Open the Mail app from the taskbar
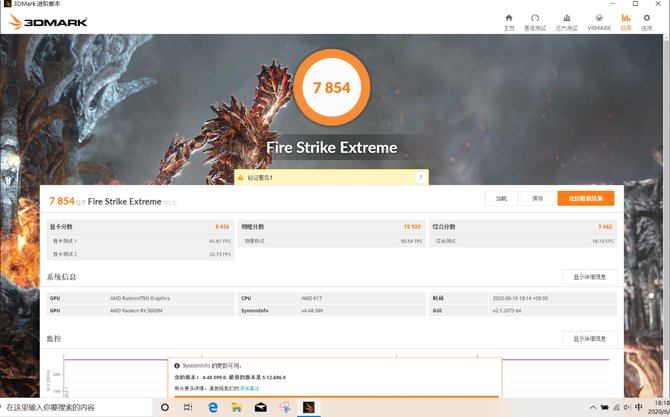670x417 pixels. pos(261,407)
